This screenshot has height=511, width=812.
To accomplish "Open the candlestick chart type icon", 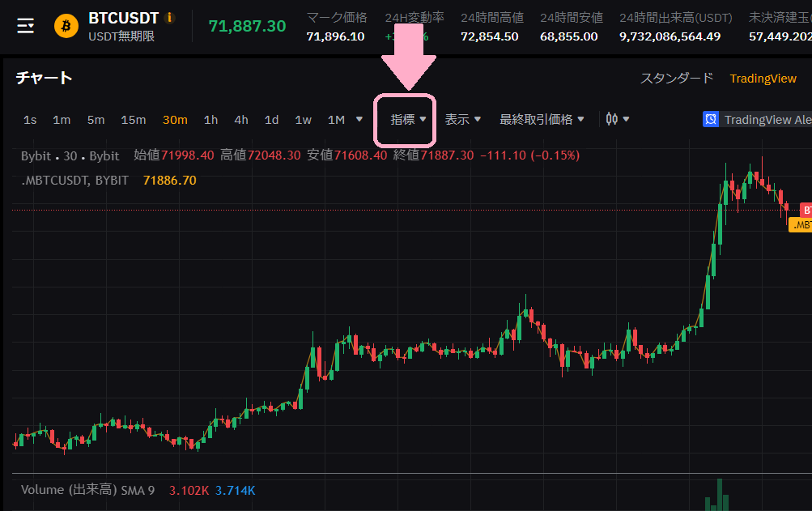I will point(612,119).
